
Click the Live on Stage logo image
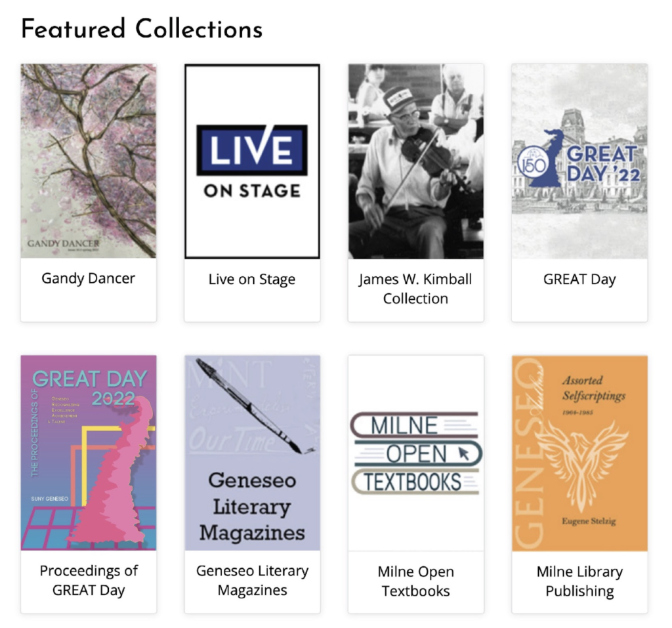click(252, 161)
